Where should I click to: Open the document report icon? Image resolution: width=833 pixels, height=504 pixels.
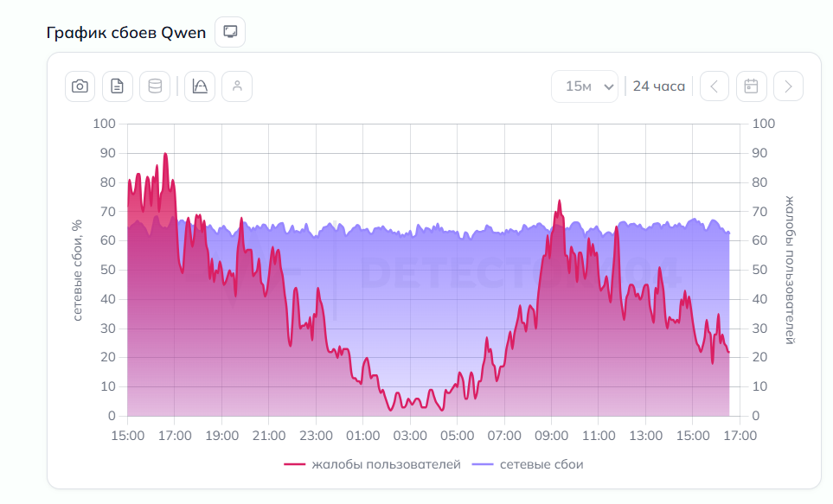118,86
